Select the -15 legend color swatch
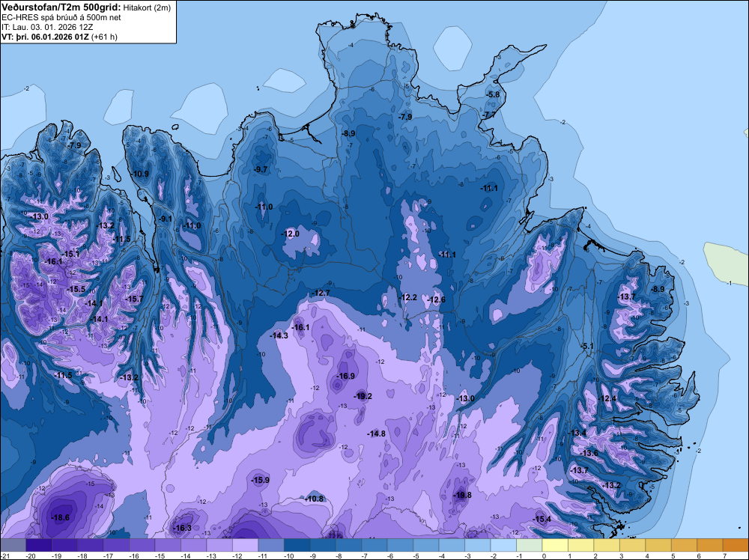The width and height of the screenshot is (749, 560). click(168, 545)
